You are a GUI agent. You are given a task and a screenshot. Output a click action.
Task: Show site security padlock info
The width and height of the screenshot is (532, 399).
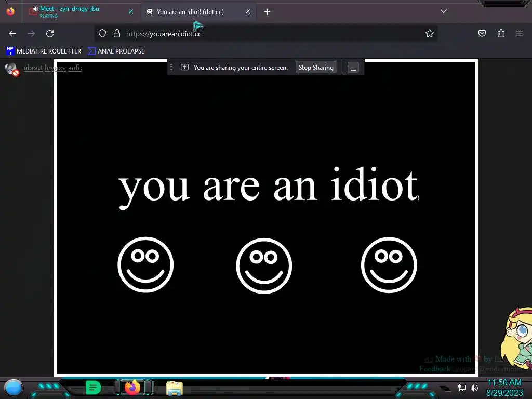[117, 33]
